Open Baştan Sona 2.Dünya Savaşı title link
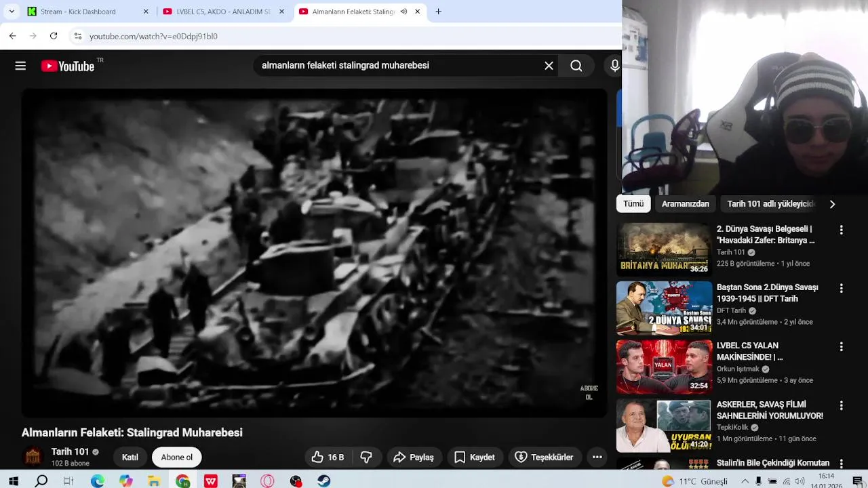868x488 pixels. 768,293
